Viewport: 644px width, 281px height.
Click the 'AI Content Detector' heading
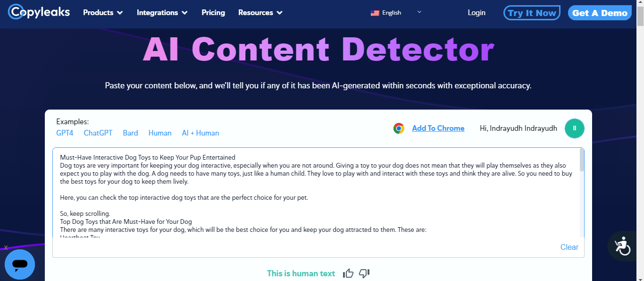coord(318,49)
